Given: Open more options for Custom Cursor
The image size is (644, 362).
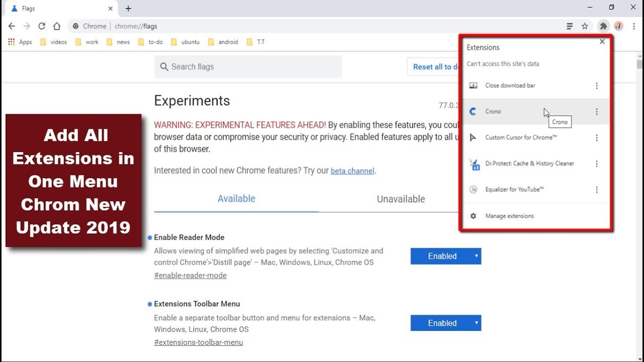Looking at the screenshot, I should pos(597,138).
